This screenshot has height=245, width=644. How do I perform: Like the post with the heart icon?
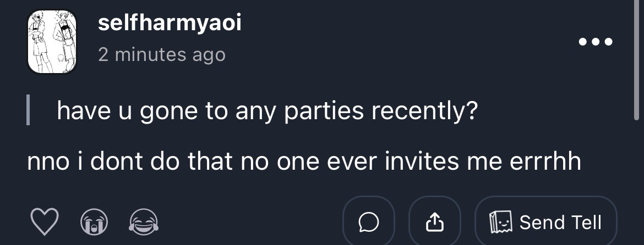pyautogui.click(x=43, y=222)
